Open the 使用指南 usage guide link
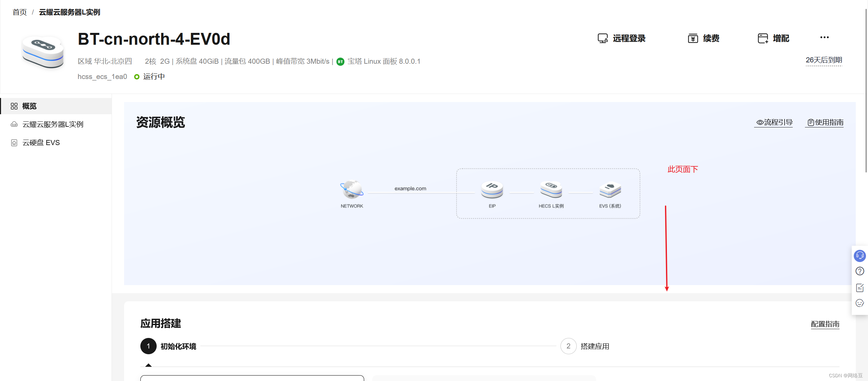Viewport: 868px width, 381px height. pyautogui.click(x=825, y=122)
